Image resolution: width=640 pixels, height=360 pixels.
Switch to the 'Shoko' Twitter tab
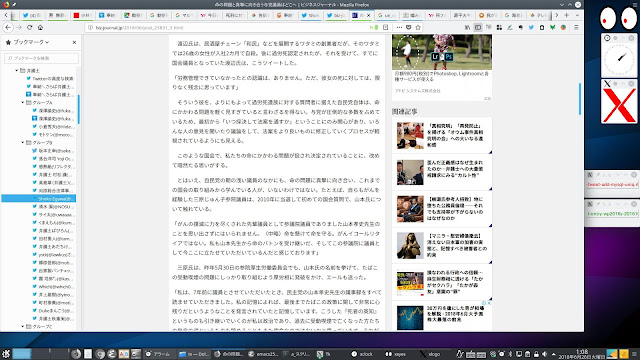[310, 15]
